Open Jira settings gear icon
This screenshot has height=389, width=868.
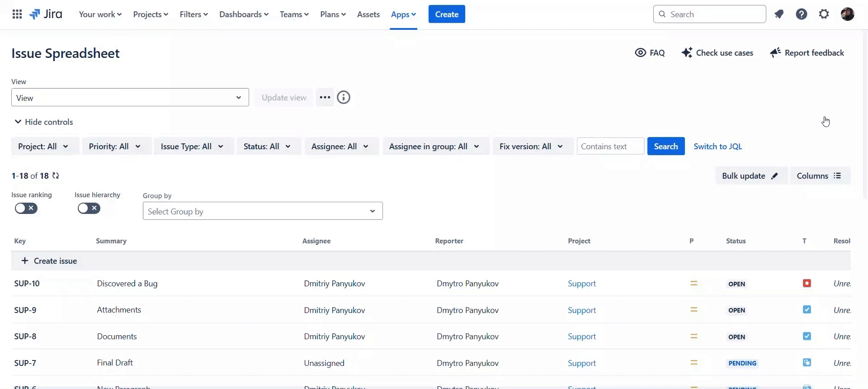point(824,14)
